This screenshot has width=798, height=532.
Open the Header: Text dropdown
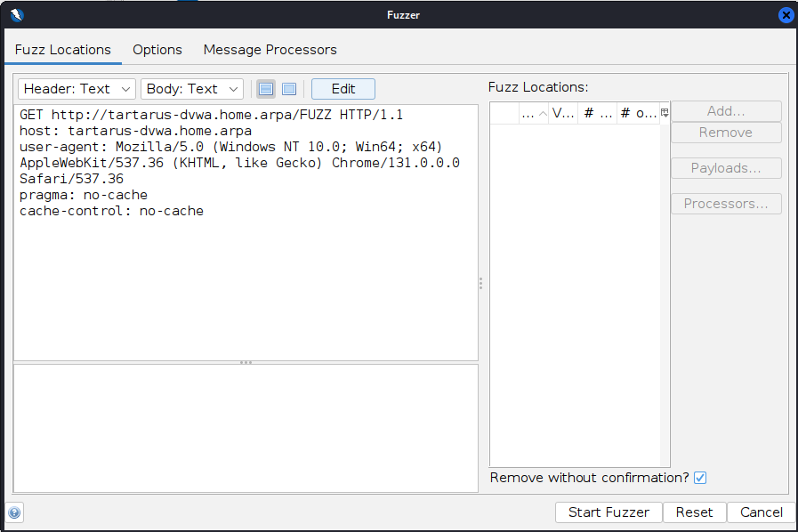point(77,89)
